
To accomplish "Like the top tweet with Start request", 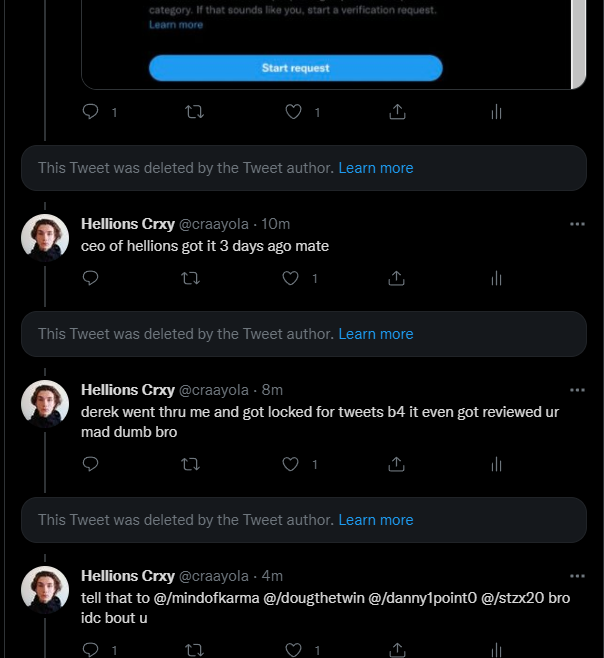I will 293,112.
